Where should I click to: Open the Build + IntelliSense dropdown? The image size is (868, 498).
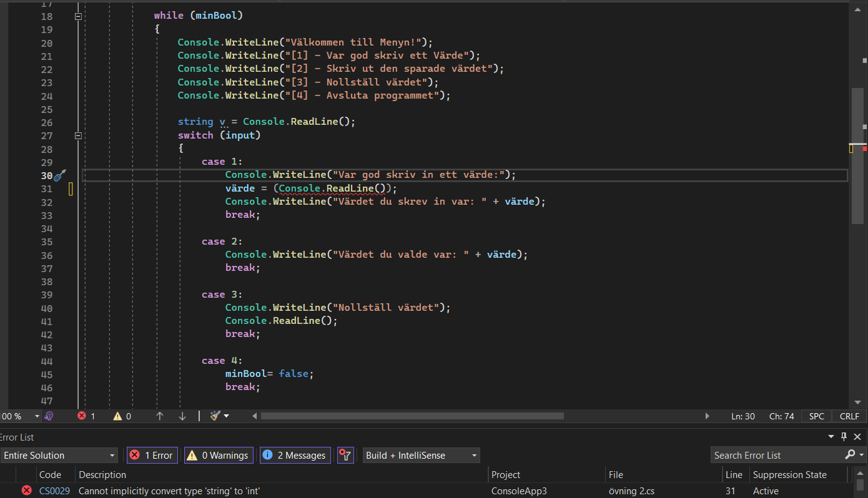tap(421, 456)
